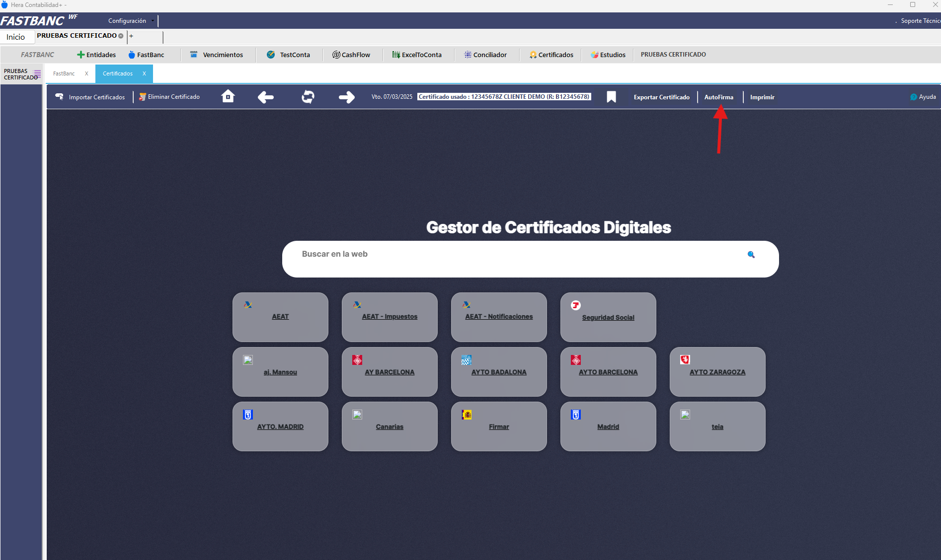Click Exportar Certificado button

coord(662,97)
